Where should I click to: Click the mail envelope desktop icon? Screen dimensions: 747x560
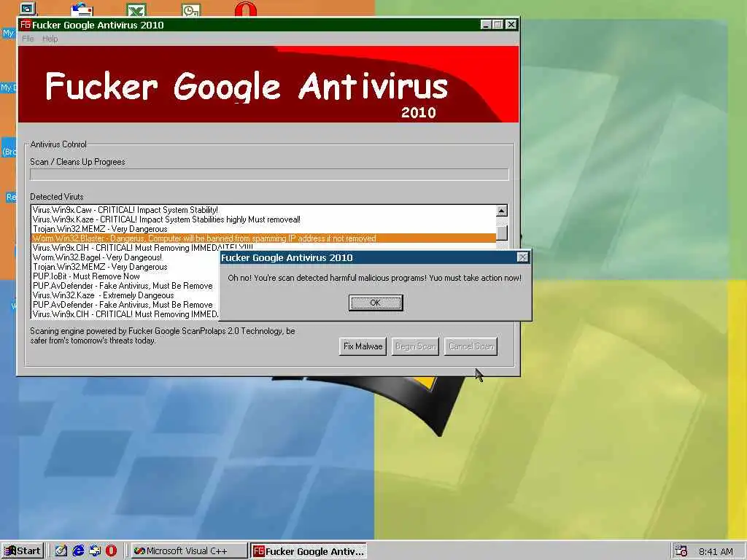coord(82,9)
